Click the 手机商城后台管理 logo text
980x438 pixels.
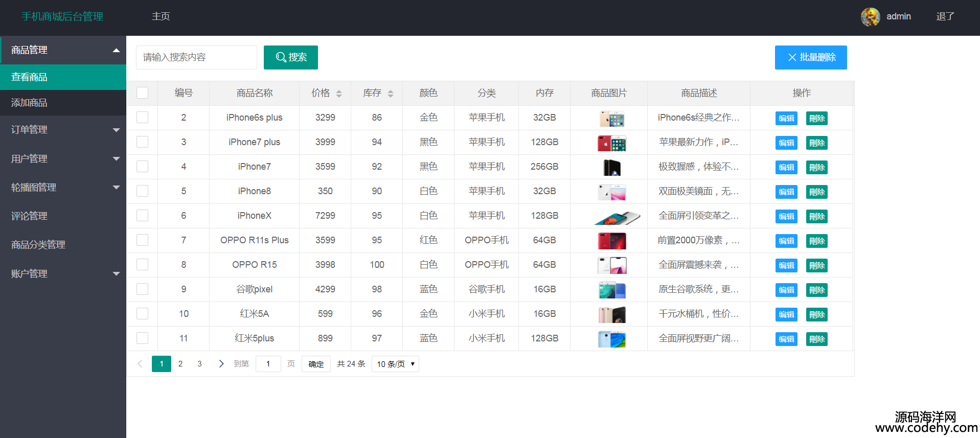pyautogui.click(x=62, y=16)
